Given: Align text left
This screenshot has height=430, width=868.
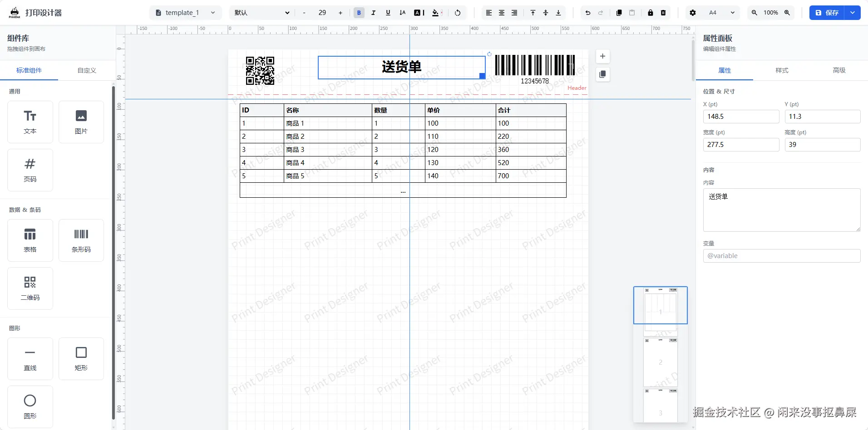Looking at the screenshot, I should click(x=489, y=13).
